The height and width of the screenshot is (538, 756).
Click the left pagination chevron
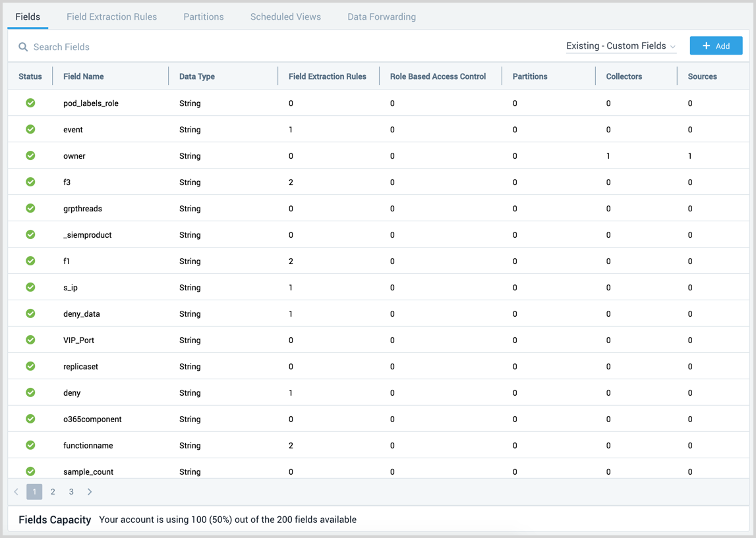16,491
